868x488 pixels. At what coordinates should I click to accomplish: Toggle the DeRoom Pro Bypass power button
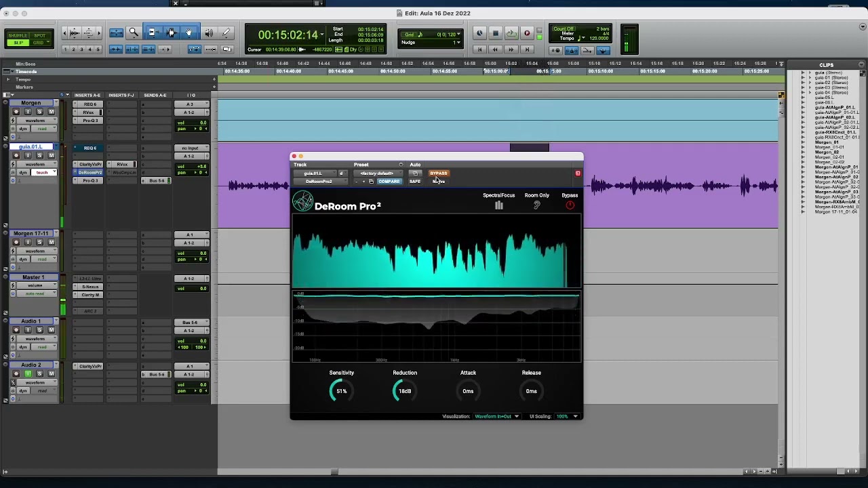pos(570,206)
